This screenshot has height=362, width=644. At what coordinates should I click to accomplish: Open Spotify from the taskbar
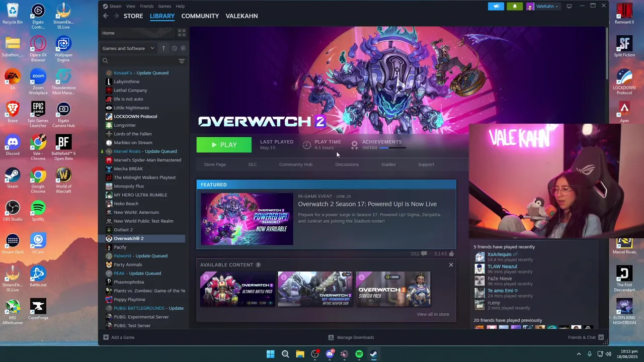[359, 354]
